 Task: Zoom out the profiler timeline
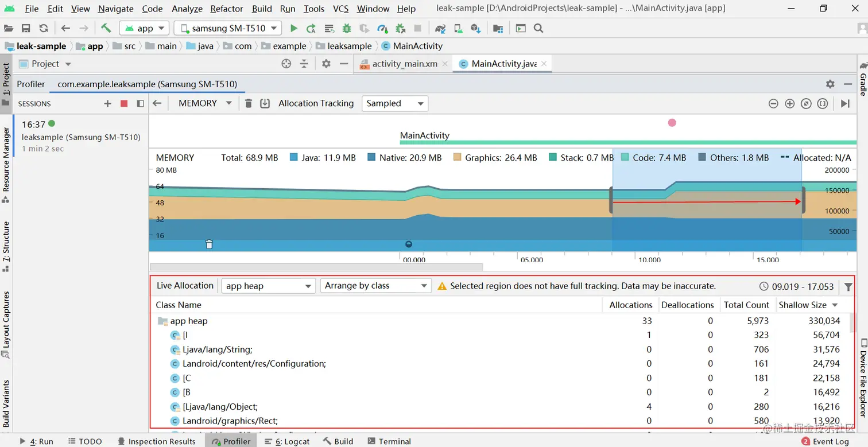pos(773,103)
